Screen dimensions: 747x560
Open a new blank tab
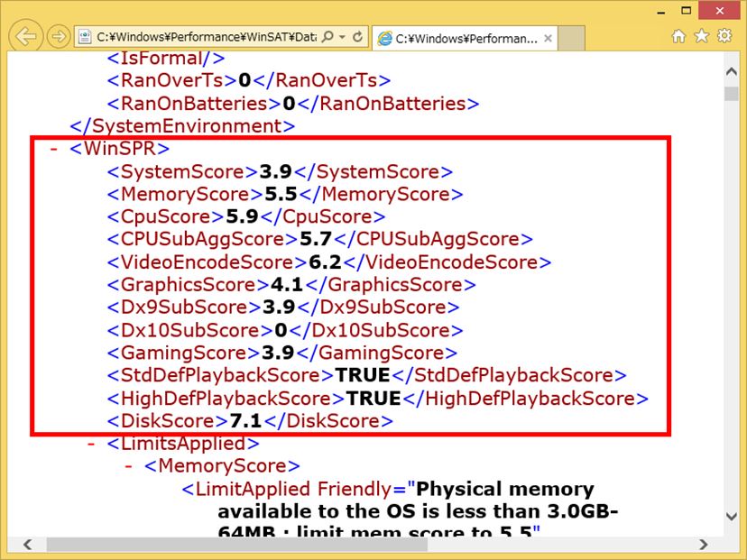tap(571, 38)
